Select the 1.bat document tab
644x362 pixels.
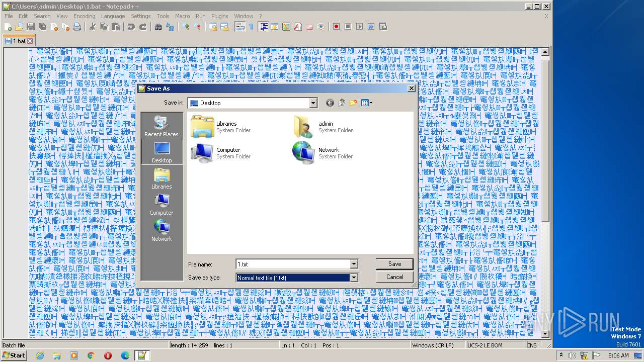click(x=19, y=41)
